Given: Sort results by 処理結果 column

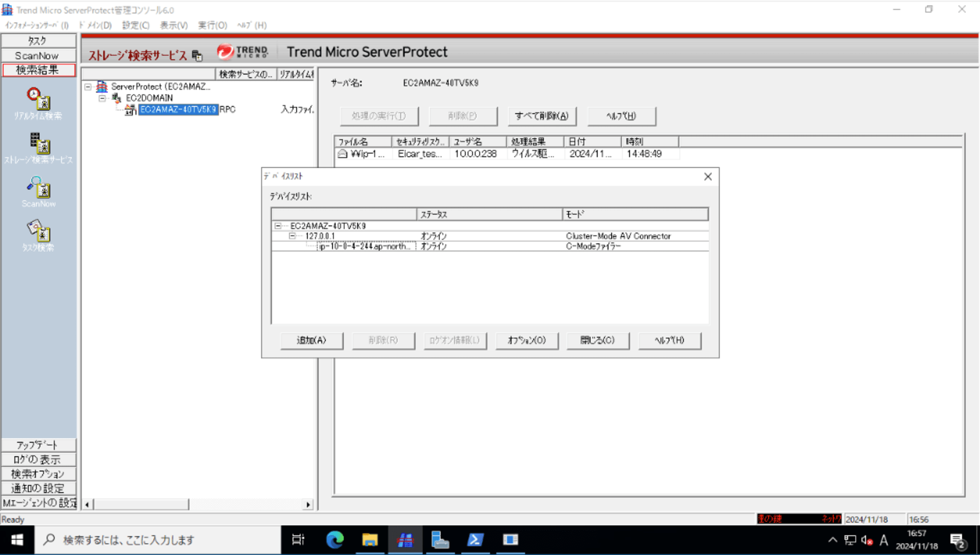Looking at the screenshot, I should click(x=535, y=142).
